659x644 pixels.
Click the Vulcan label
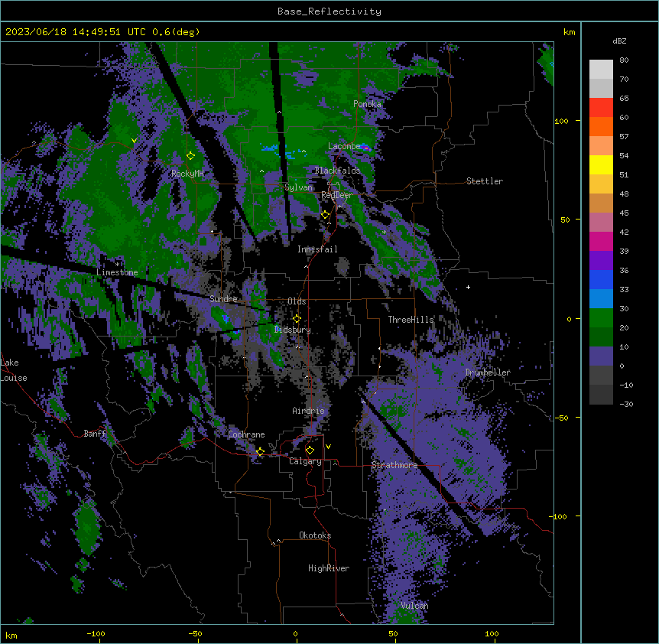coord(414,606)
